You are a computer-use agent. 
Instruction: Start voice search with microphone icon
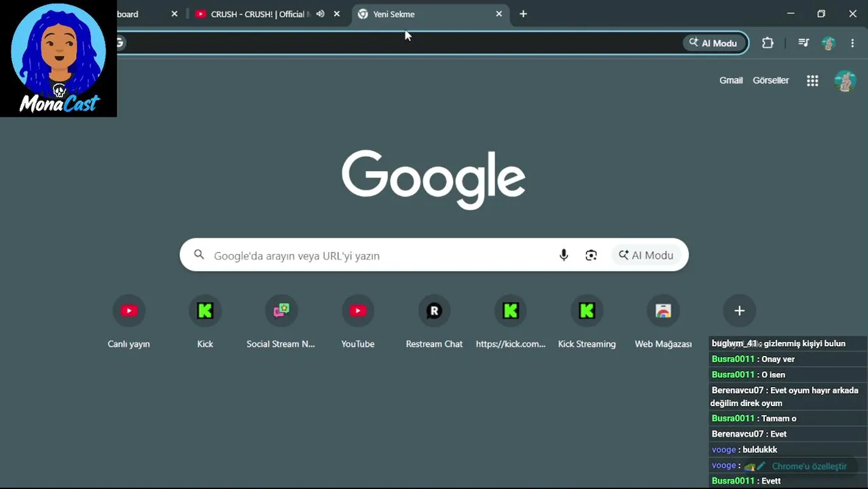click(564, 255)
